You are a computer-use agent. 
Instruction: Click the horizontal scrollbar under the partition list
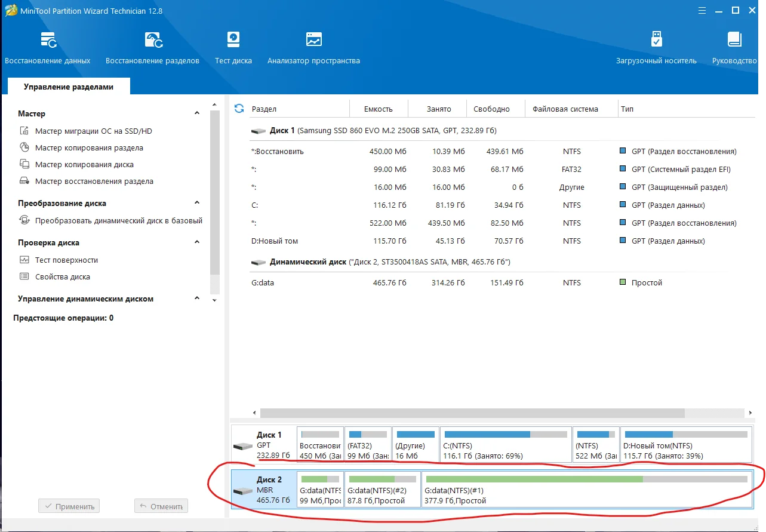(472, 413)
